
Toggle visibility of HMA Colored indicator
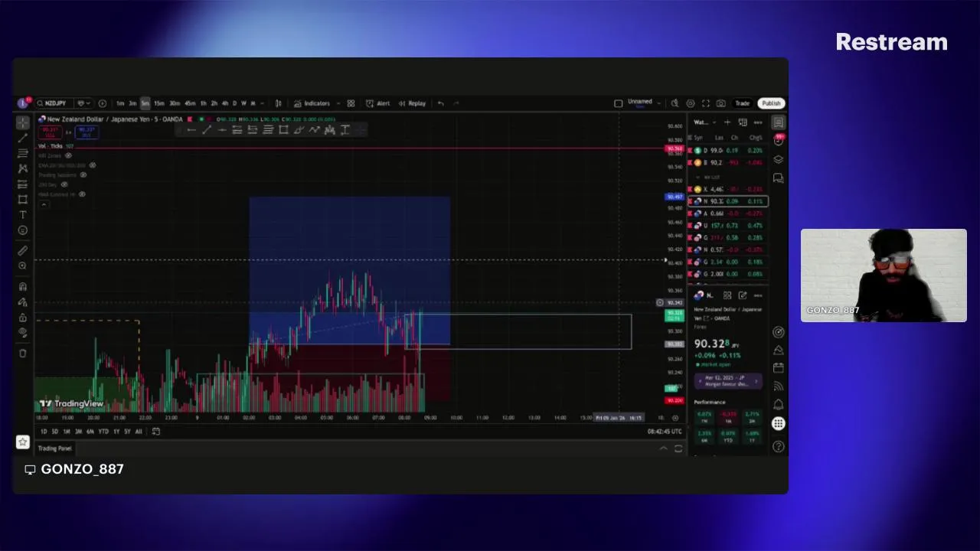click(82, 194)
